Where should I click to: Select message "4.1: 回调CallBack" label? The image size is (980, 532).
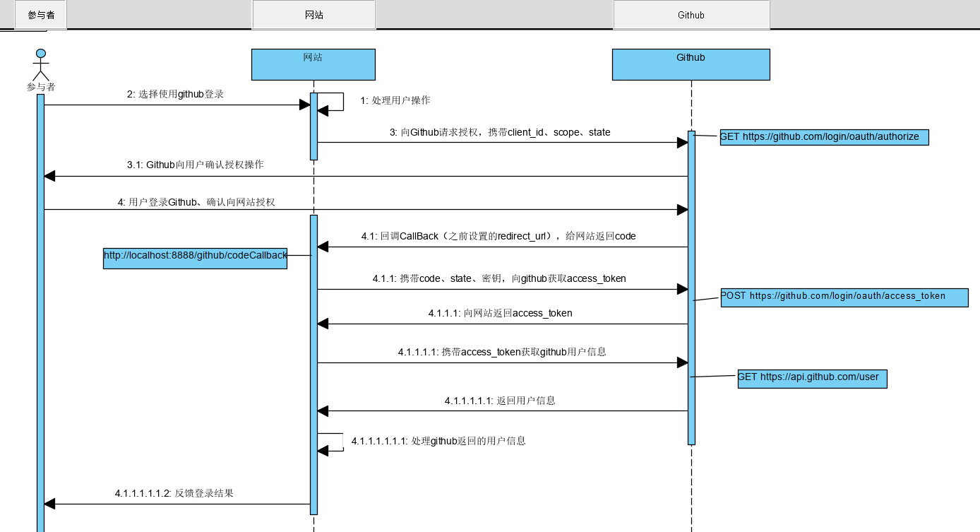498,236
